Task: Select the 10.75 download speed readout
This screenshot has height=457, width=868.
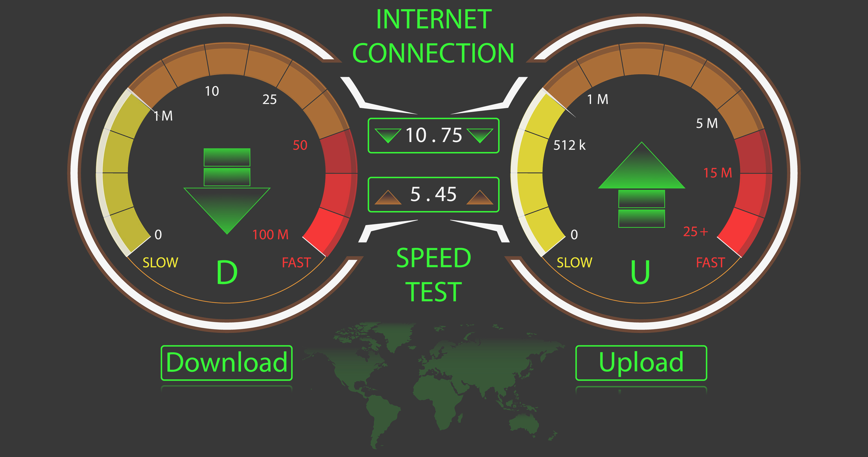Action: point(434,136)
